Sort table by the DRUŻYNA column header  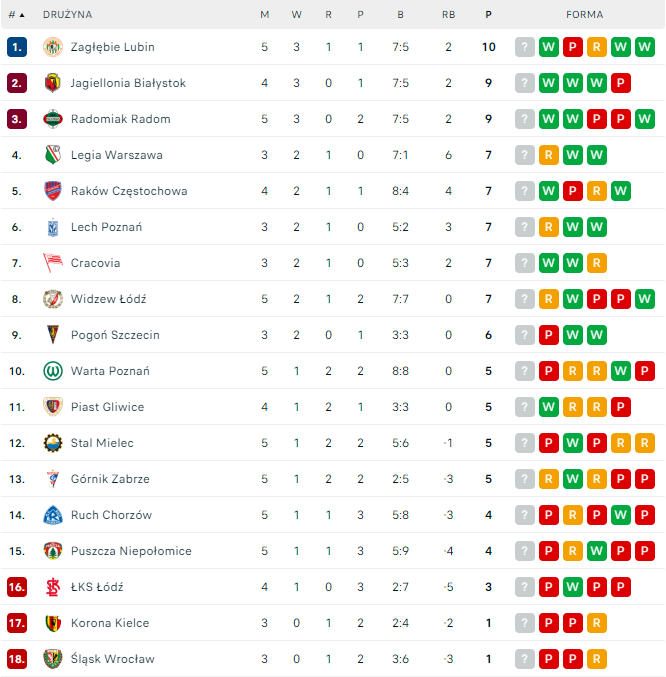pyautogui.click(x=68, y=15)
